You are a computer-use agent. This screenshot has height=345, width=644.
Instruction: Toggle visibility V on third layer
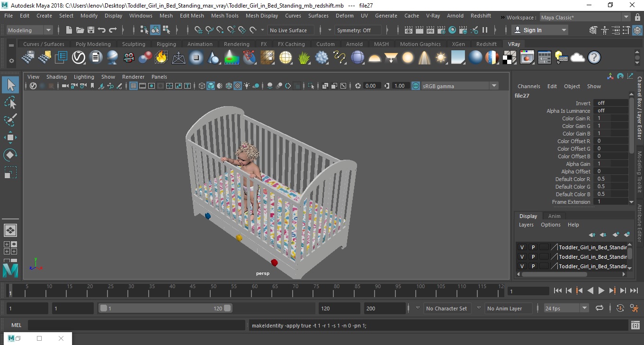click(x=522, y=266)
